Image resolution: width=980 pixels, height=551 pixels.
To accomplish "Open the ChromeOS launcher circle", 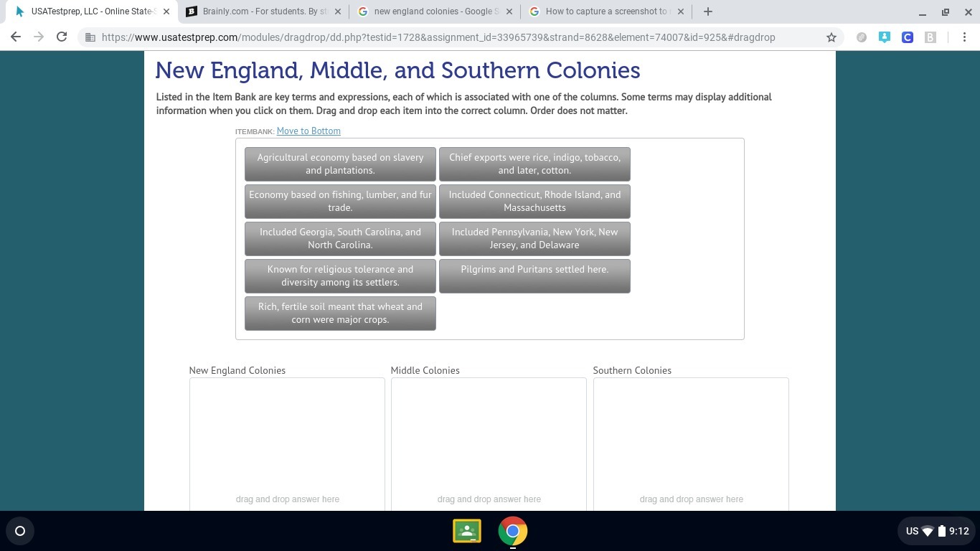I will (20, 531).
